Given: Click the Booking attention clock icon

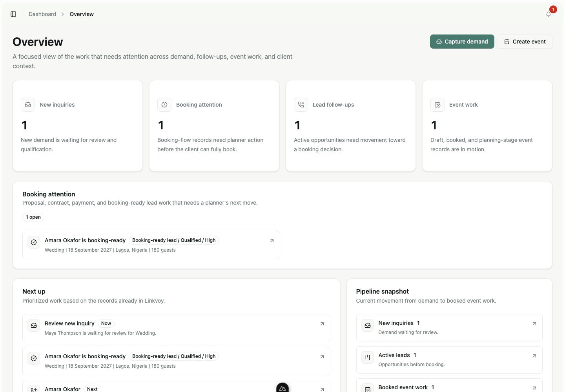Looking at the screenshot, I should [164, 105].
